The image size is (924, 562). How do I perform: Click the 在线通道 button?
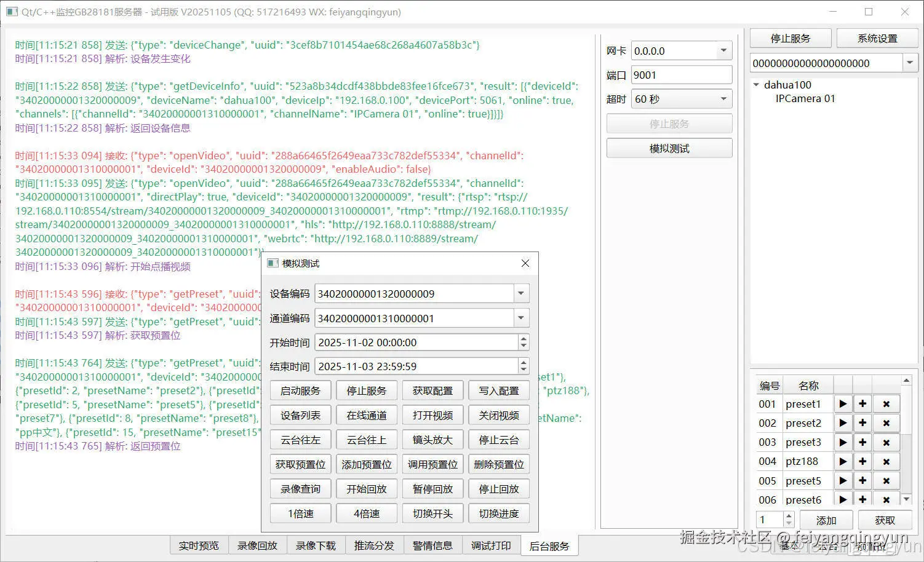(367, 415)
